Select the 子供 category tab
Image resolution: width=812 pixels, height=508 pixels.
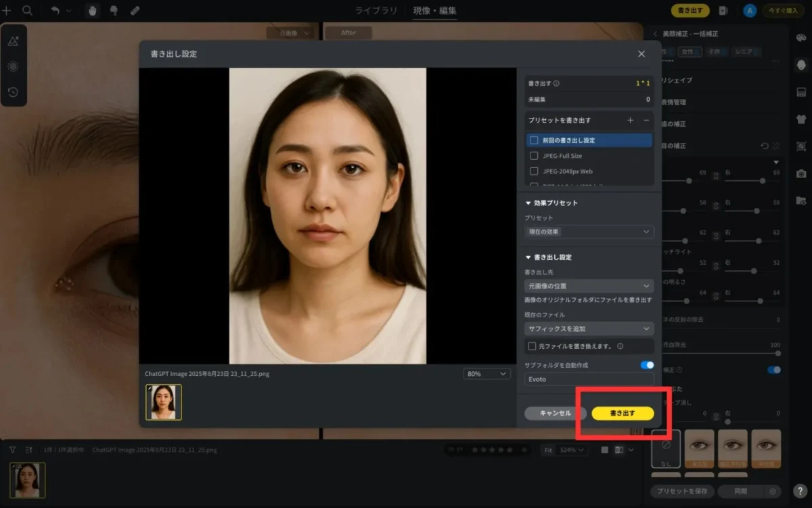click(x=715, y=51)
